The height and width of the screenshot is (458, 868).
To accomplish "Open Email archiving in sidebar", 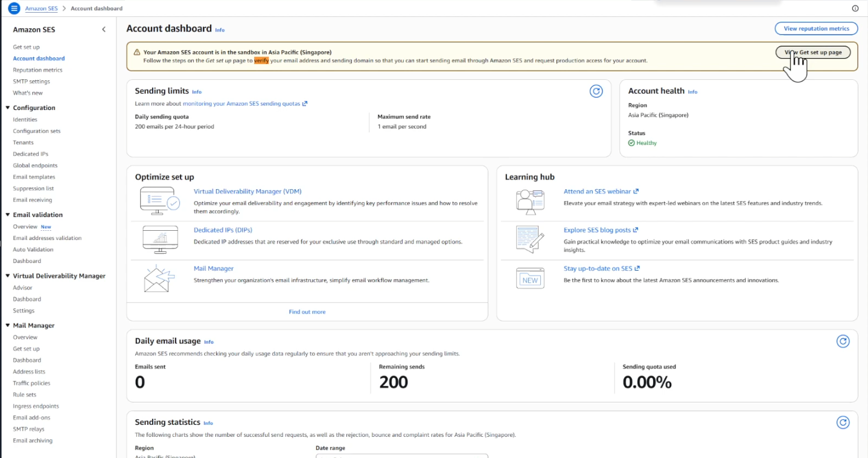I will point(33,440).
